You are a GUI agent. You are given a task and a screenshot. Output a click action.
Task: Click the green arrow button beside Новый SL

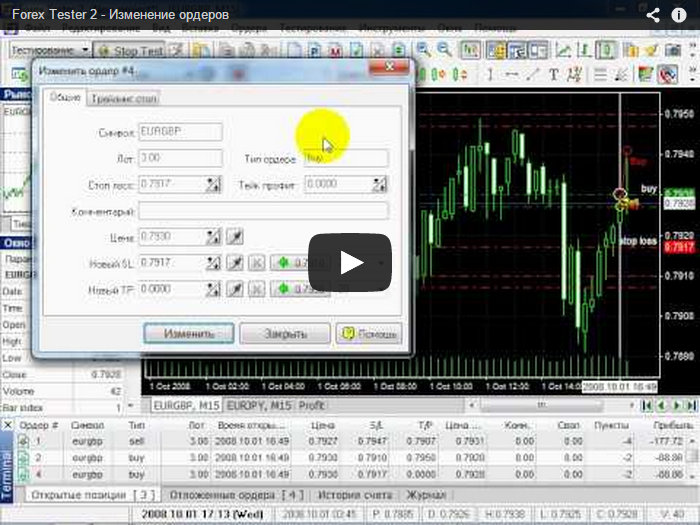300,263
